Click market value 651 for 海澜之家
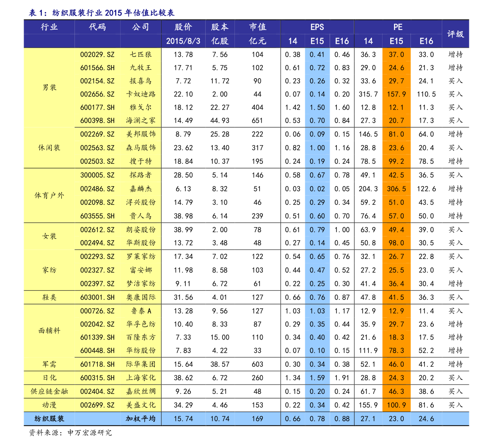The image size is (504, 445). (x=257, y=121)
